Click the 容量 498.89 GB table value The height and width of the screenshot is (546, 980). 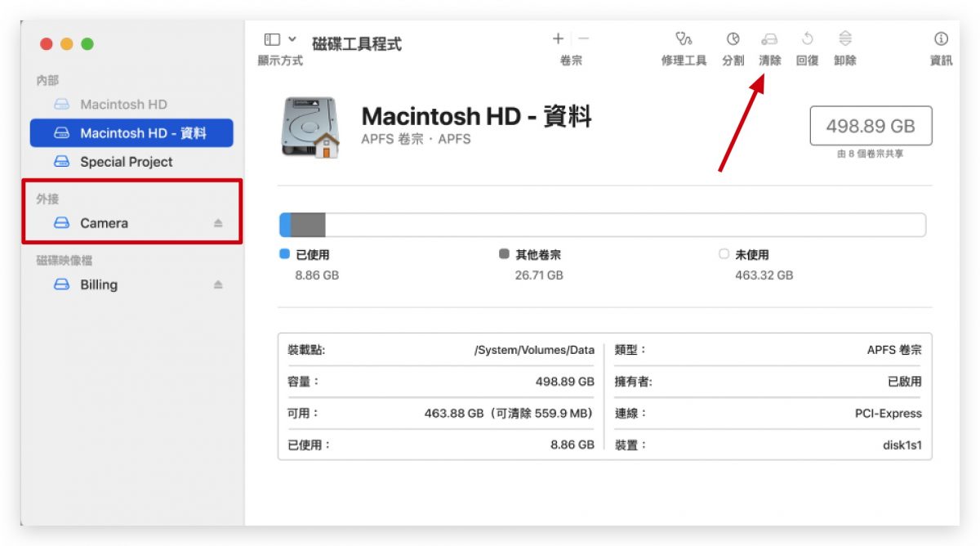tap(565, 382)
